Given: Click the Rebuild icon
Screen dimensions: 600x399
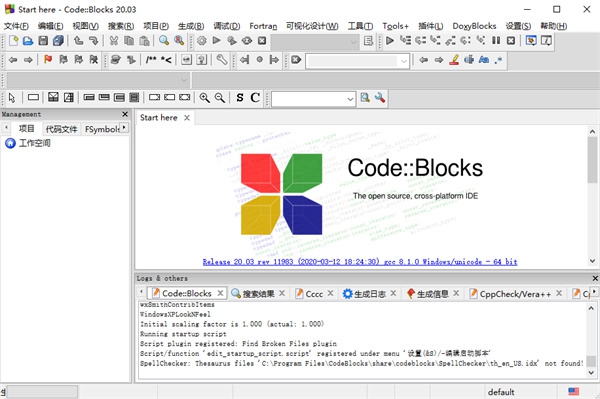Looking at the screenshot, I should (x=247, y=41).
